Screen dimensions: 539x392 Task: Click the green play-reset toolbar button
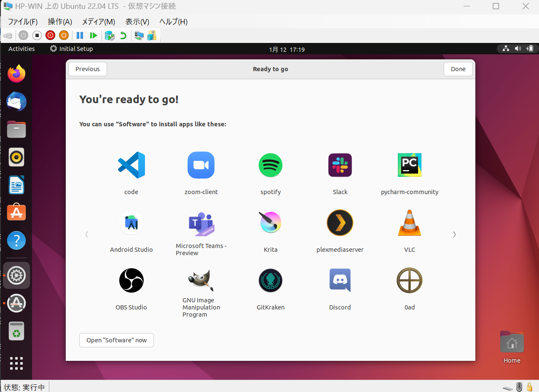(x=94, y=35)
